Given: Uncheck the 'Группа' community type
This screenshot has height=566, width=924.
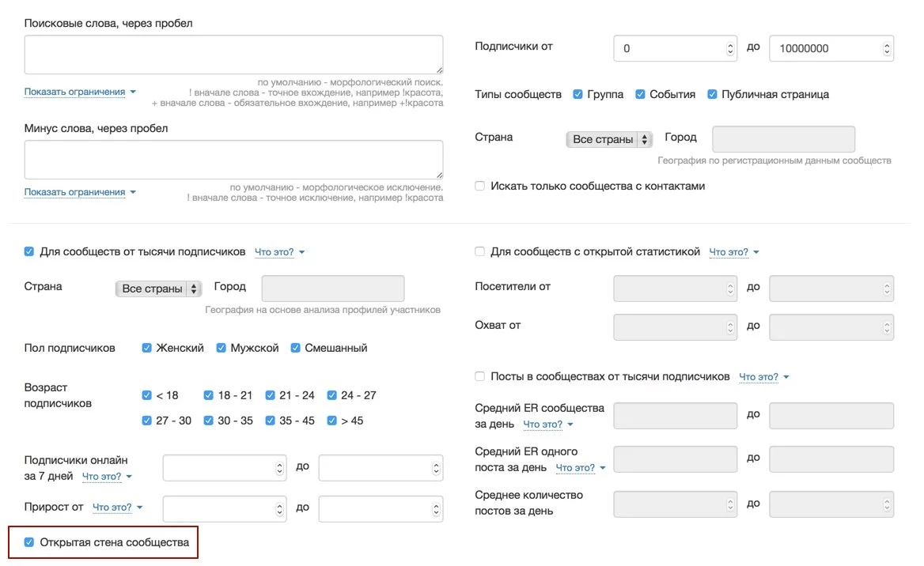Looking at the screenshot, I should pos(578,94).
